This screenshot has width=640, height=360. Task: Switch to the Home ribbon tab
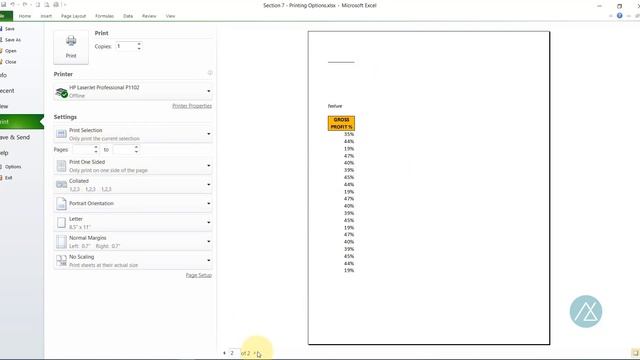[25, 16]
